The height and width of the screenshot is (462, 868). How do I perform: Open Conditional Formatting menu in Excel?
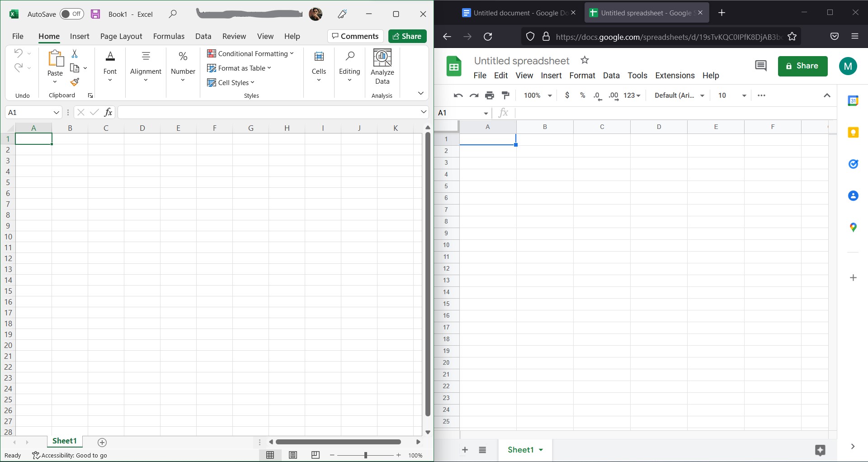(250, 53)
